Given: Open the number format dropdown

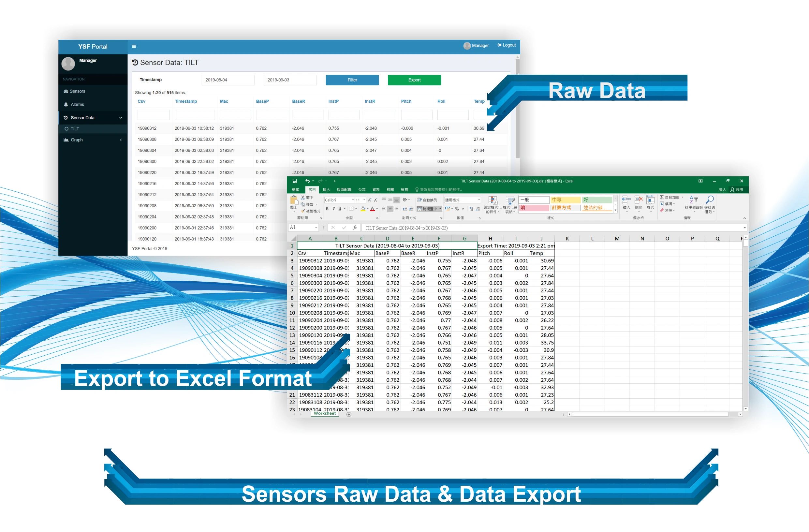Looking at the screenshot, I should 479,200.
